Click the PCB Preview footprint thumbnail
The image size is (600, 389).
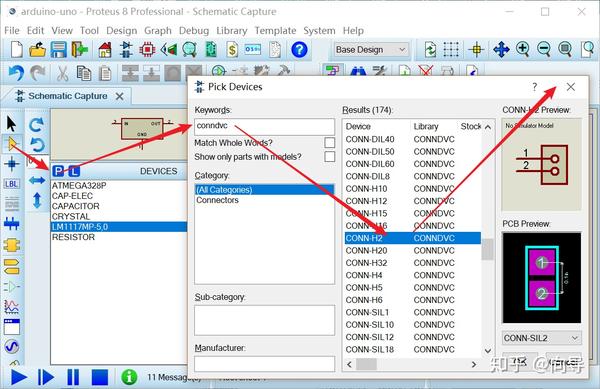[542, 278]
